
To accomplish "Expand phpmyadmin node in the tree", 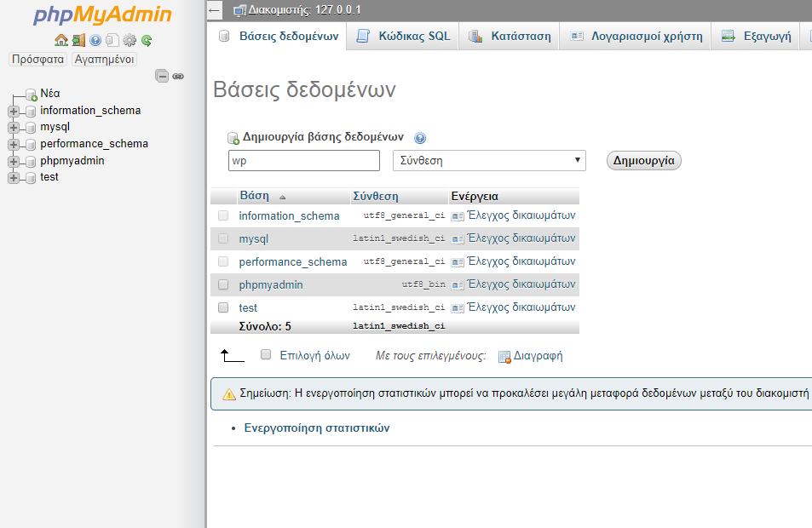I will [14, 162].
